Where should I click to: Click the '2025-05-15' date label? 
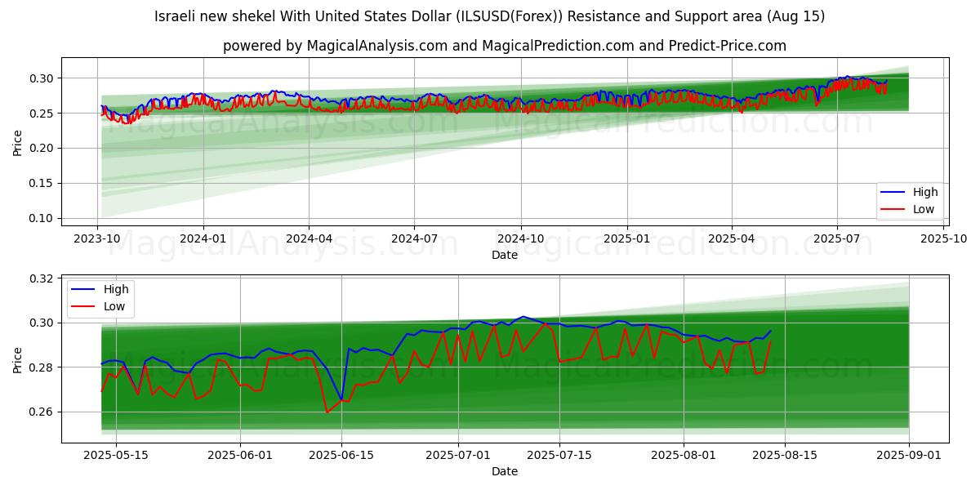pos(116,456)
